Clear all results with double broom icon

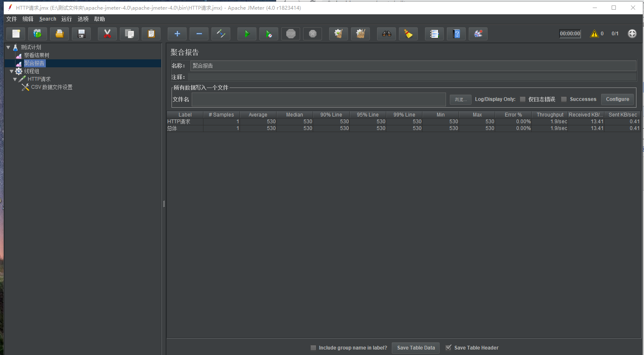[360, 34]
